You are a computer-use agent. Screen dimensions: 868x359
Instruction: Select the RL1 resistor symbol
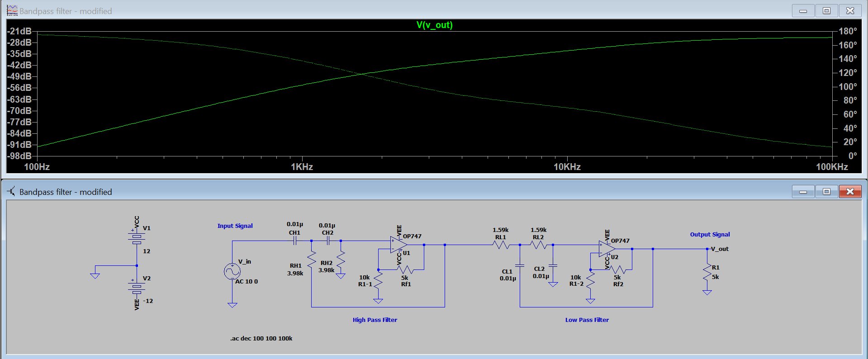tap(501, 245)
